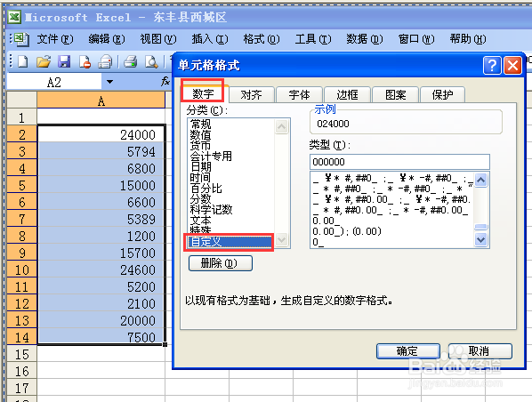Click the 删除(D) button
Image resolution: width=532 pixels, height=402 pixels.
(221, 263)
